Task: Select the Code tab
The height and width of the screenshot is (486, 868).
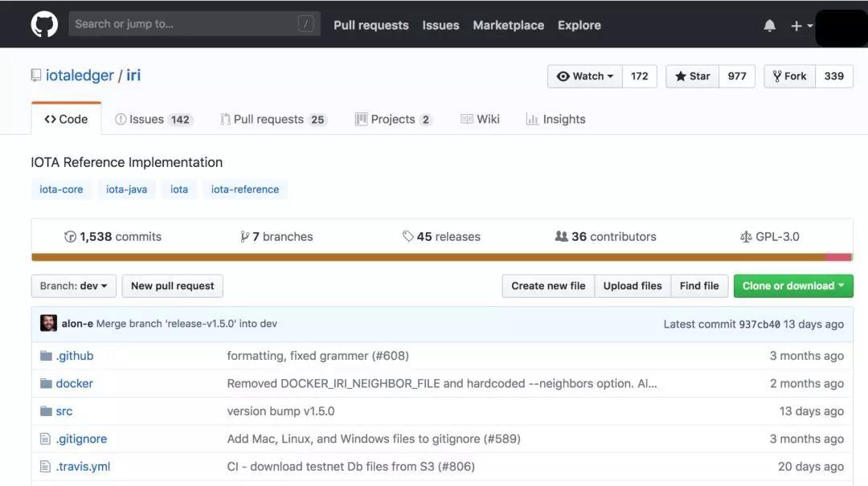Action: pyautogui.click(x=67, y=119)
